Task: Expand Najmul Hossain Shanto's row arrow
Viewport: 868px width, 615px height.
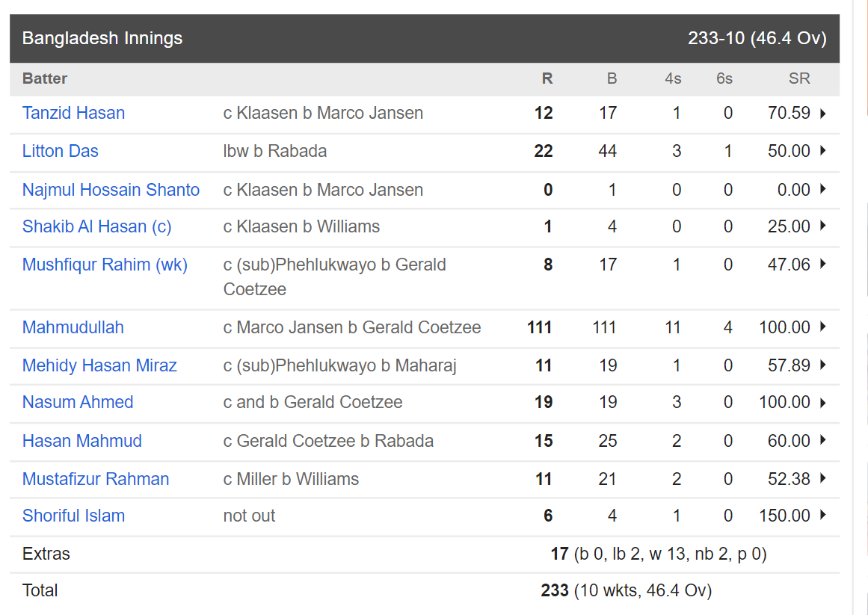Action: tap(823, 189)
